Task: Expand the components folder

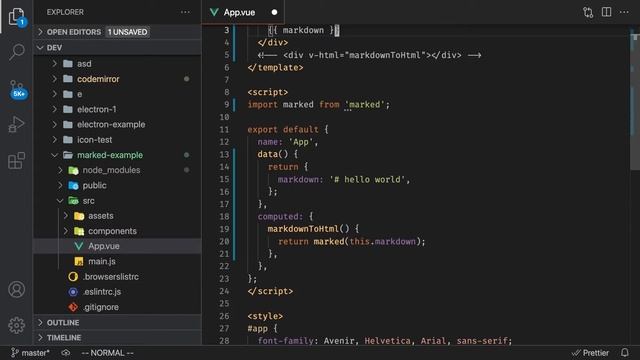Action: pos(118,231)
